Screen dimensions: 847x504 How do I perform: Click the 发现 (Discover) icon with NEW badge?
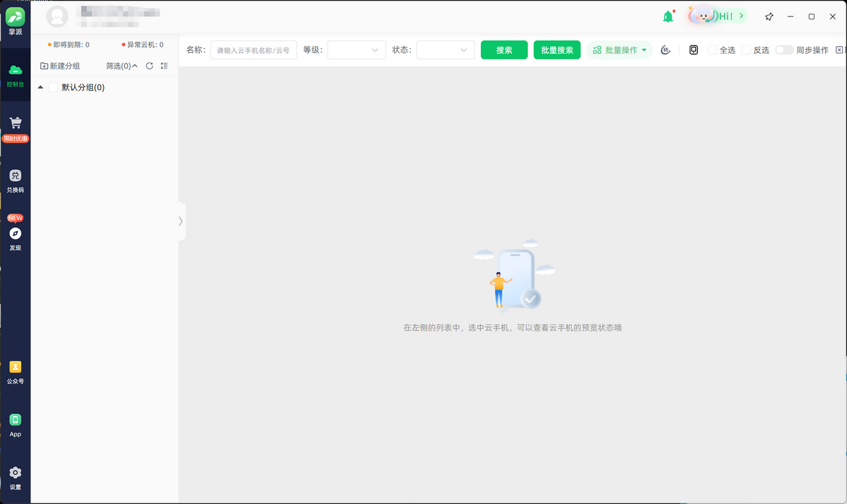point(15,233)
